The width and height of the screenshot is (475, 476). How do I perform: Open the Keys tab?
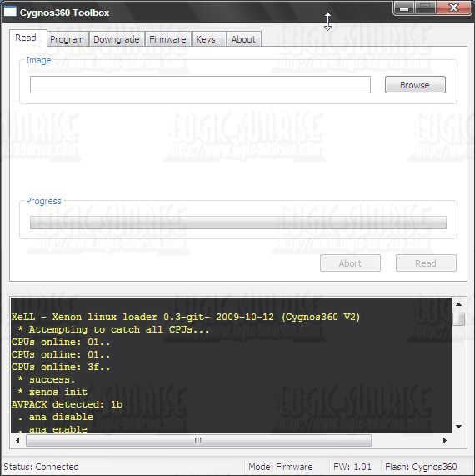[209, 39]
